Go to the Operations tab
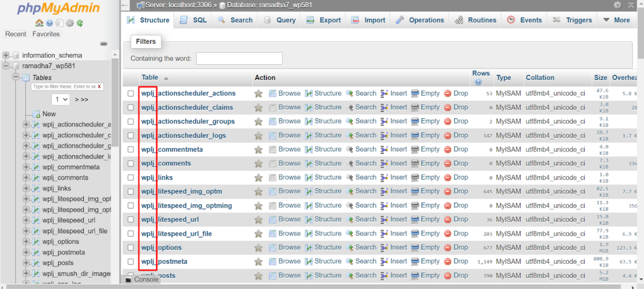The width and height of the screenshot is (644, 289). tap(420, 20)
